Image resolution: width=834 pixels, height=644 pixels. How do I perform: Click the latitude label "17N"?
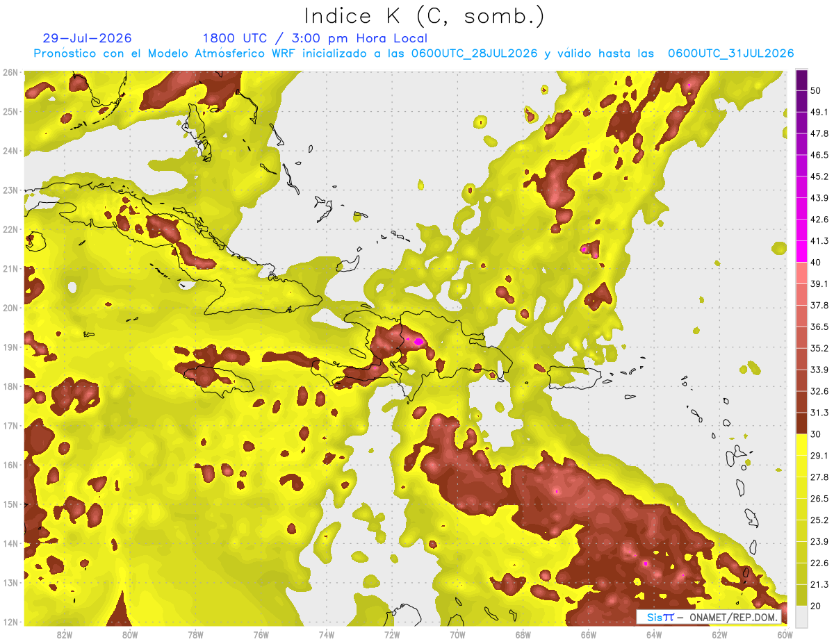coord(10,426)
